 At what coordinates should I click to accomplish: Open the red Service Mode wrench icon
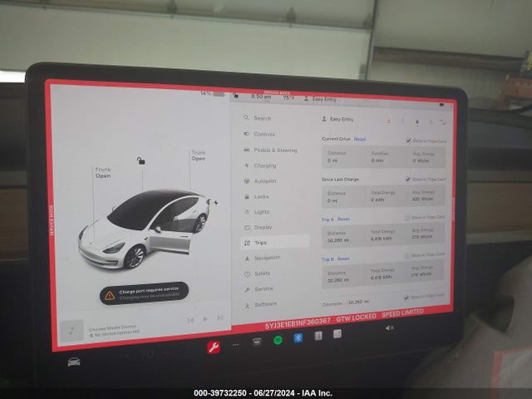[x=214, y=347]
